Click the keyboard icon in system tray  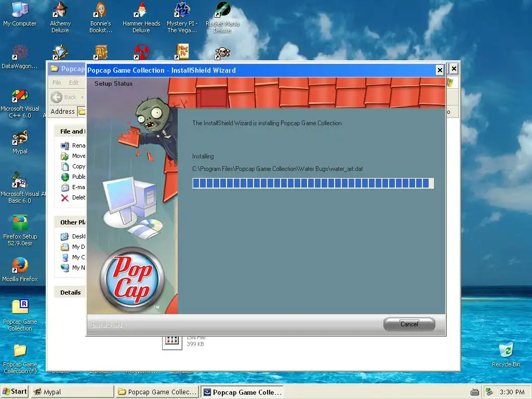click(x=475, y=392)
